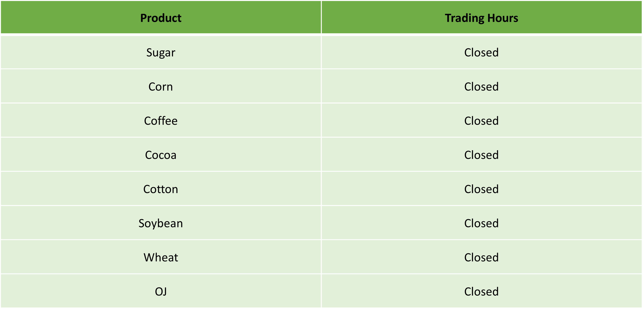The width and height of the screenshot is (644, 309).
Task: Click Closed status in Wheat row
Action: [481, 258]
